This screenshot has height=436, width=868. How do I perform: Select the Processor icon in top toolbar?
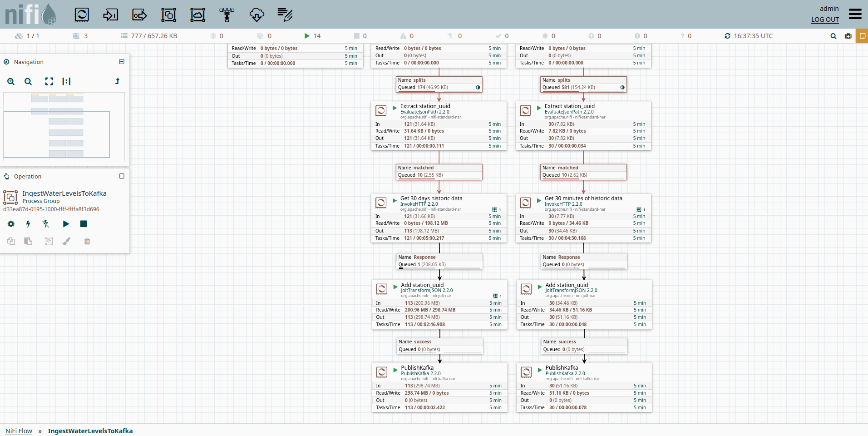point(82,15)
